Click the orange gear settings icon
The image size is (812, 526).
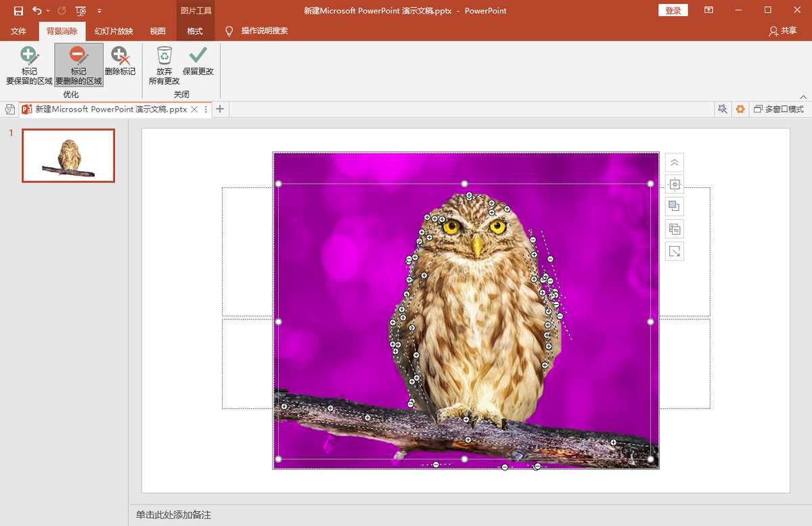(x=740, y=109)
